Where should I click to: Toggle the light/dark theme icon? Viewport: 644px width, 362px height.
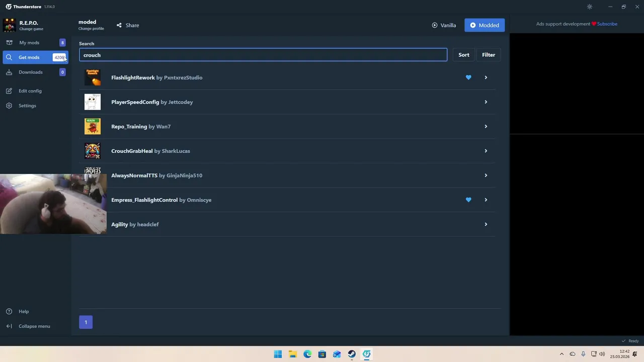pos(590,7)
